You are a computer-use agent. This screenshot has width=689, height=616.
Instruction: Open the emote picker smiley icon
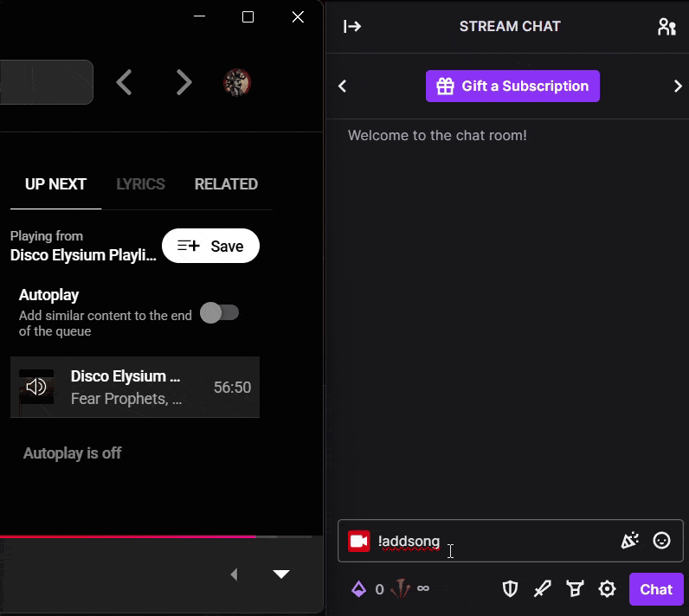pos(661,541)
